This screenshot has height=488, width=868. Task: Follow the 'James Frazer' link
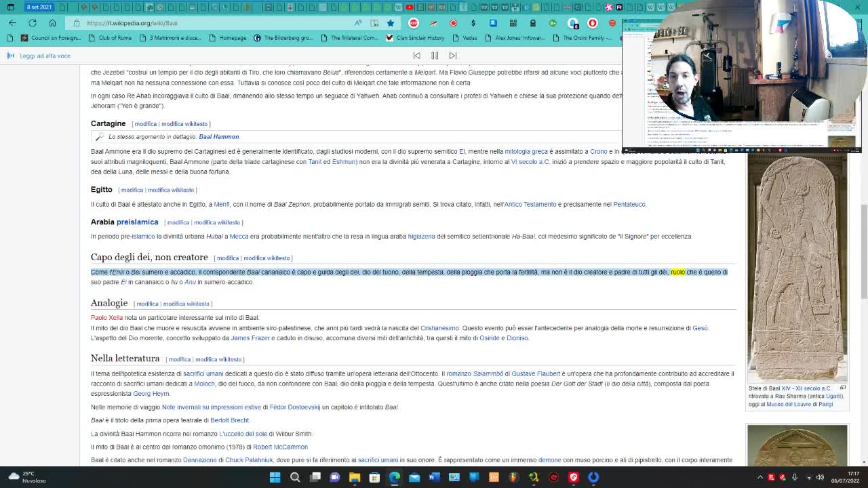pyautogui.click(x=250, y=338)
